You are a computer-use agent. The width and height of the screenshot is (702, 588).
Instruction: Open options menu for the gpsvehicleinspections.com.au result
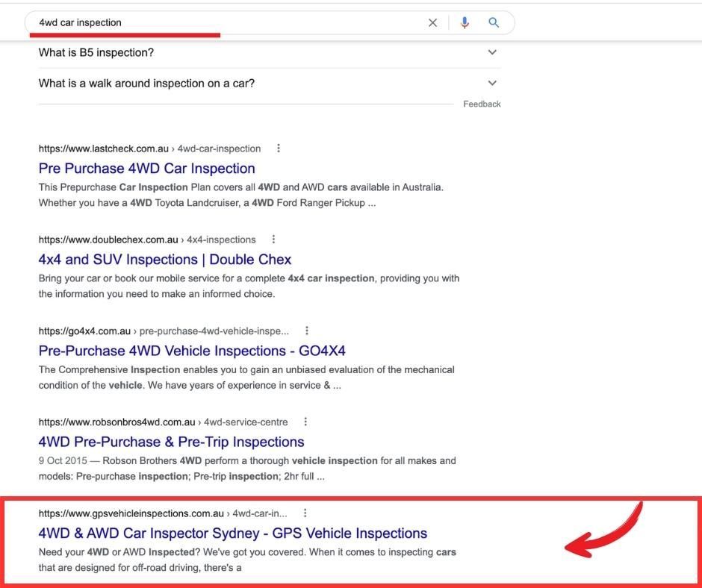point(305,513)
